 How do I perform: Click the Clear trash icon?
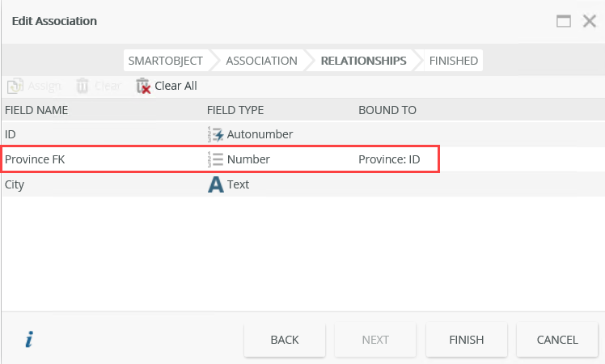82,86
